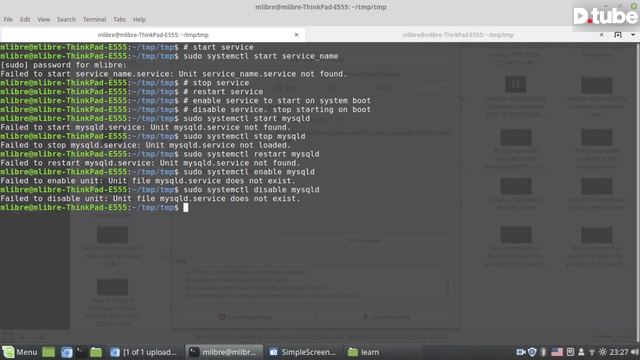640x360 pixels.
Task: Click the "[sudo] password for mlibre:" line
Action: pos(63,65)
